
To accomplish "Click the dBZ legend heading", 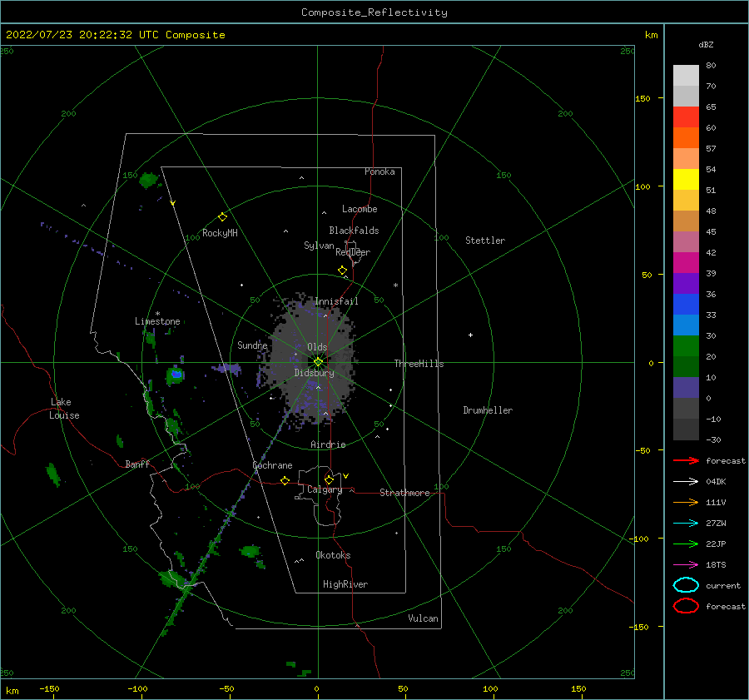I will 706,44.
